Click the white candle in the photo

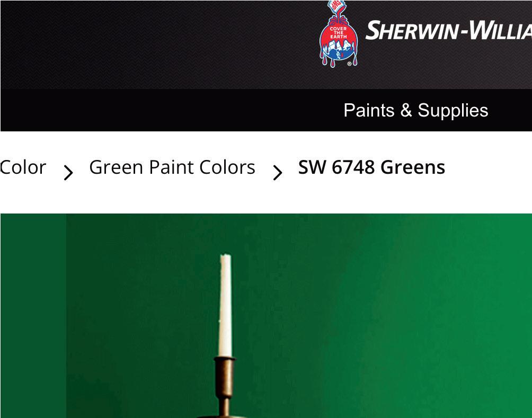coord(225,305)
